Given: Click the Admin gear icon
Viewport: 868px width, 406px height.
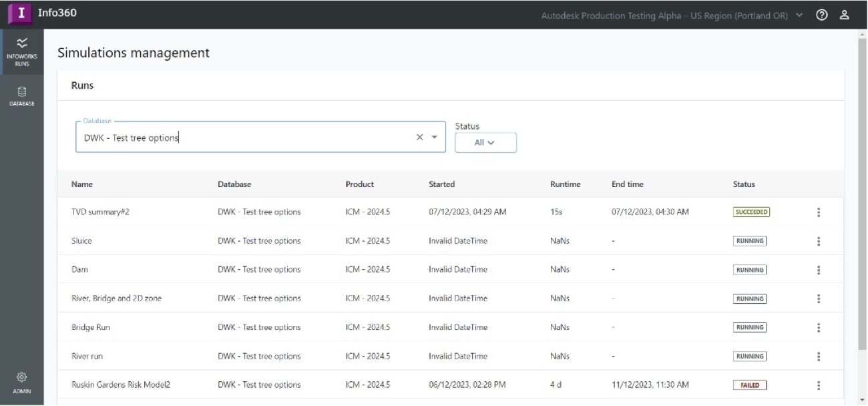Looking at the screenshot, I should [x=22, y=379].
